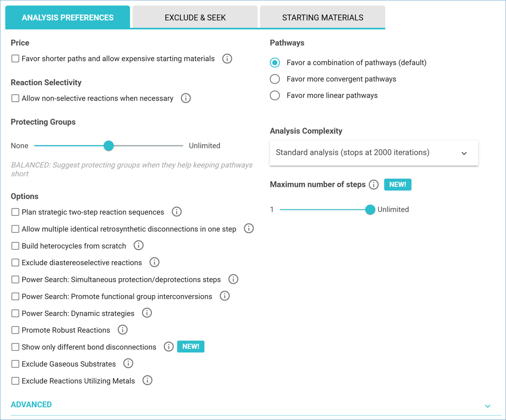Click the ADVANCED link text
Viewport: 506px width, 420px height.
31,405
